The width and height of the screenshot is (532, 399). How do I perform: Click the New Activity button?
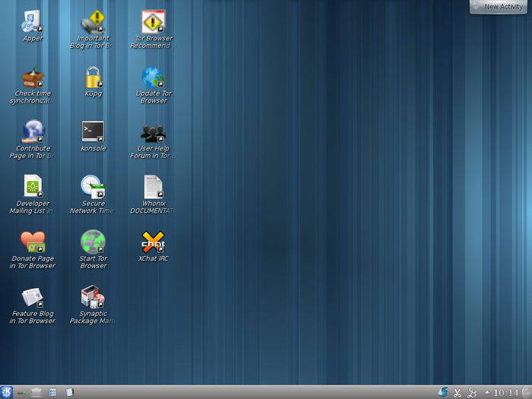click(x=499, y=7)
